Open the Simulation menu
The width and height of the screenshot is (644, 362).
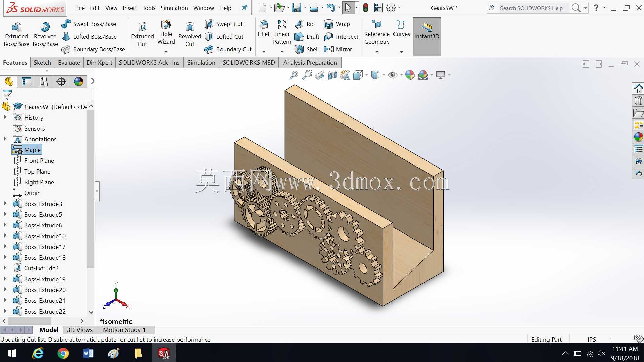click(174, 8)
